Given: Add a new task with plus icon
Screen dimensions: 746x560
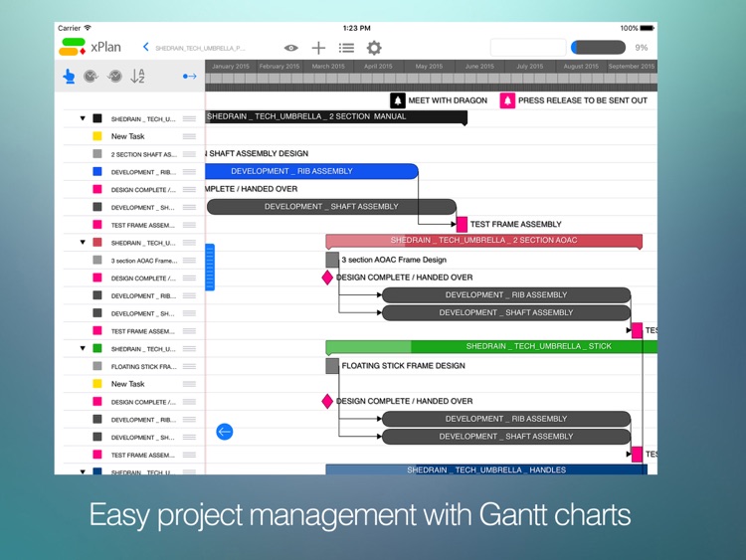Looking at the screenshot, I should coord(318,48).
